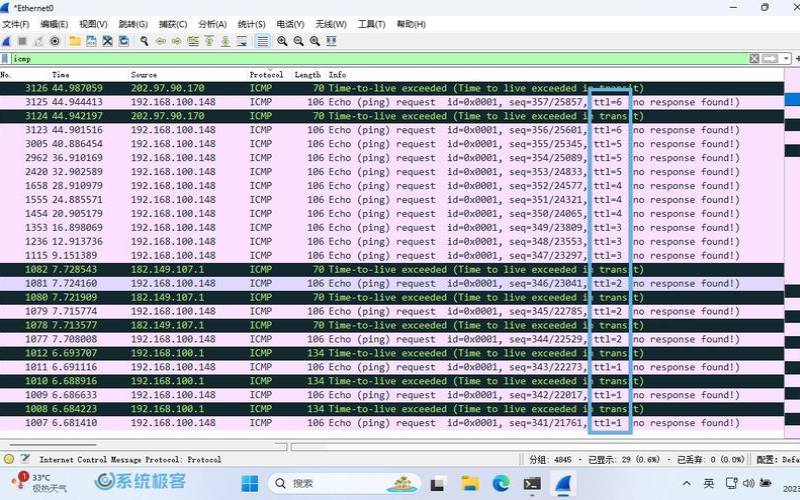Open the 视图(V) menu
Image resolution: width=800 pixels, height=500 pixels.
pos(93,24)
